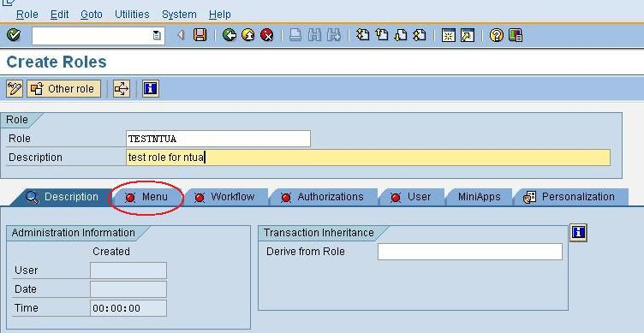
Task: Click the Description field with test role text
Action: 368,158
